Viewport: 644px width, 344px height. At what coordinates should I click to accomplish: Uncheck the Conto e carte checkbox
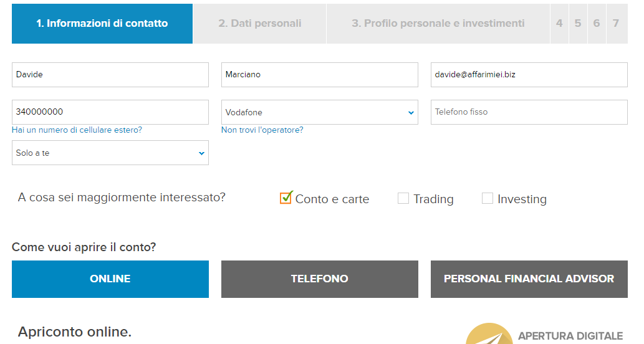(286, 198)
